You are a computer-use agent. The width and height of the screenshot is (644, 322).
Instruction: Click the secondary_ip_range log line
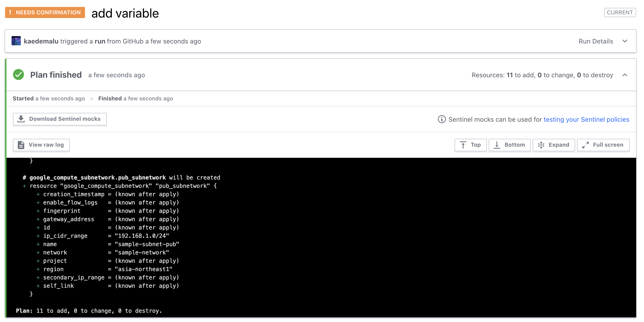[x=108, y=277]
